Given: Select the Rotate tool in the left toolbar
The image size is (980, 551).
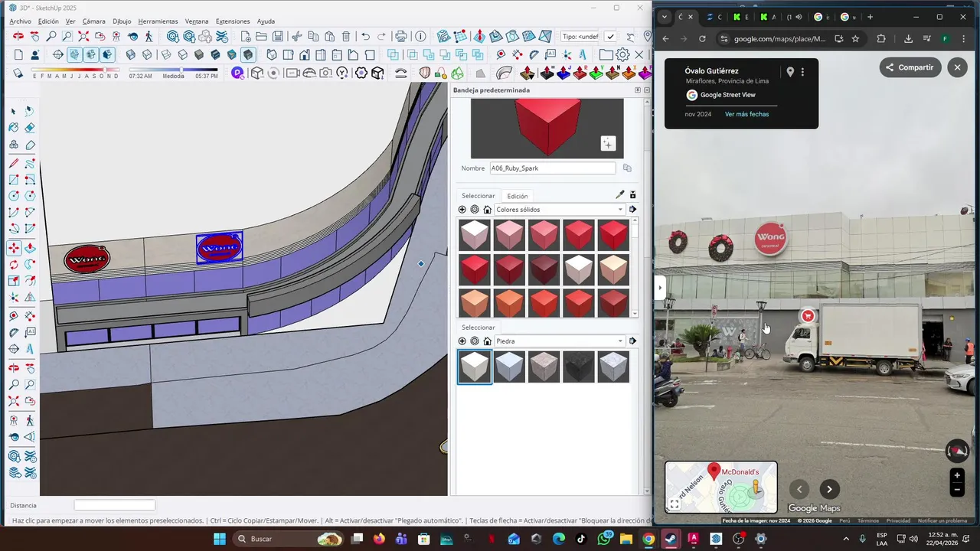Looking at the screenshot, I should 13,264.
